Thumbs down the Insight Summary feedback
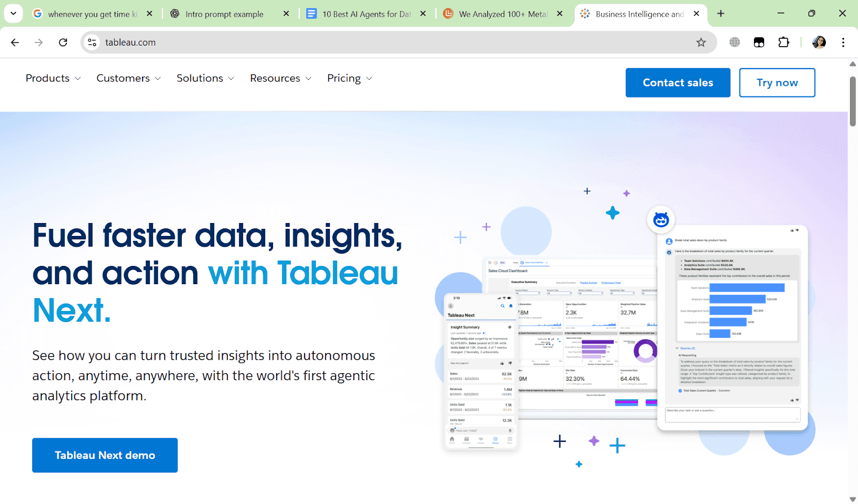Image resolution: width=858 pixels, height=504 pixels. (x=509, y=364)
